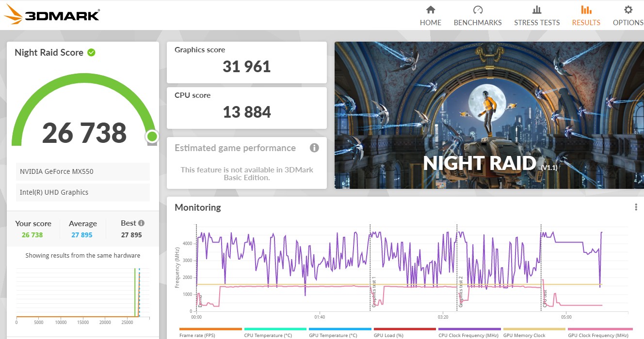Click the score distribution histogram
This screenshot has height=339, width=644.
pyautogui.click(x=83, y=292)
